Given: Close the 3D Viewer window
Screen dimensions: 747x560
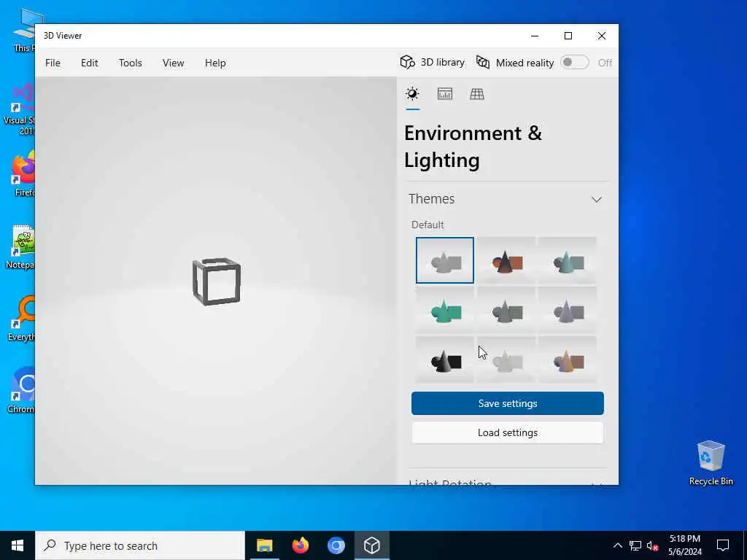Looking at the screenshot, I should pos(602,36).
